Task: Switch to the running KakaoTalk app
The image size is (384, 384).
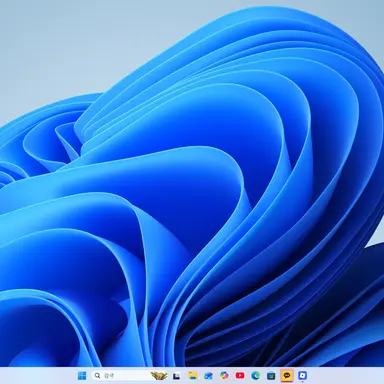Action: 287,376
